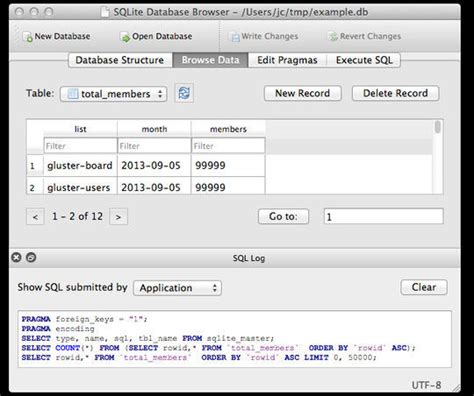Focus the Go to record number field

pos(383,216)
